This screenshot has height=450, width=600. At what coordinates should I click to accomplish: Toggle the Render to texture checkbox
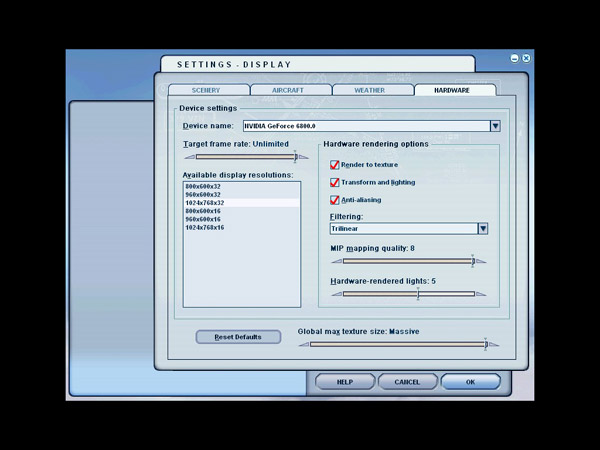click(335, 165)
